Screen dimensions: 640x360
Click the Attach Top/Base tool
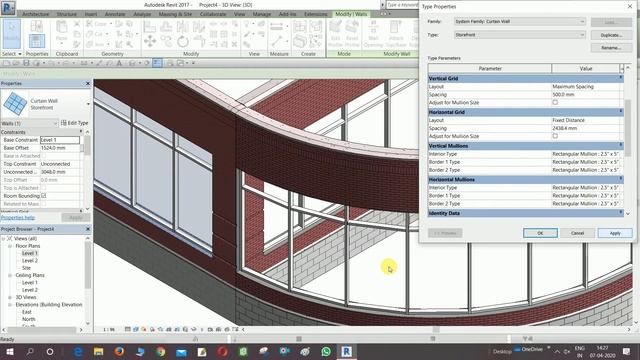(396, 33)
